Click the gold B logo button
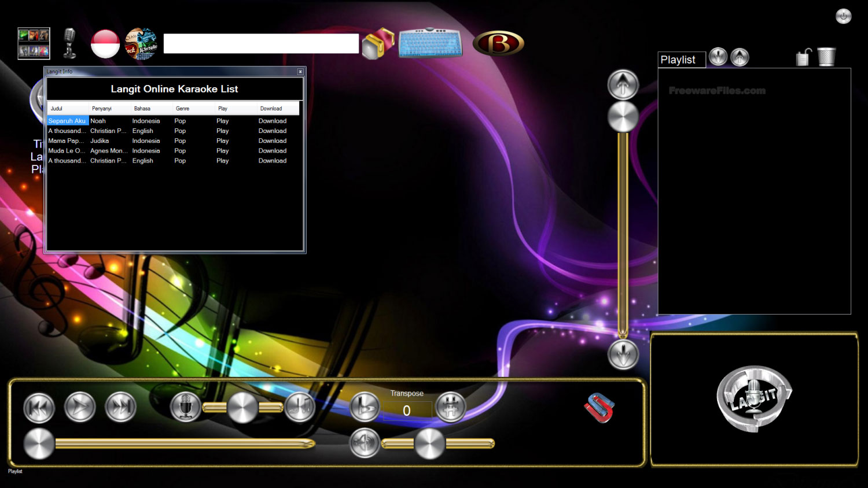This screenshot has width=868, height=488. 499,43
